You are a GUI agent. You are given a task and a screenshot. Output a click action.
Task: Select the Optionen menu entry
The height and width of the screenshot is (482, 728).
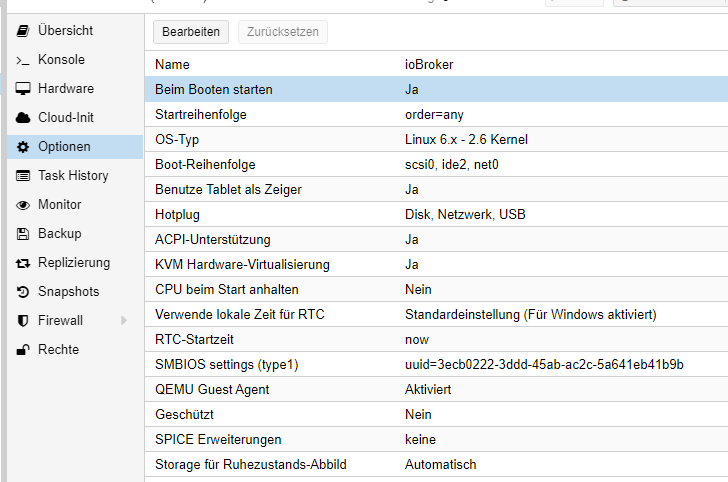[x=75, y=147]
